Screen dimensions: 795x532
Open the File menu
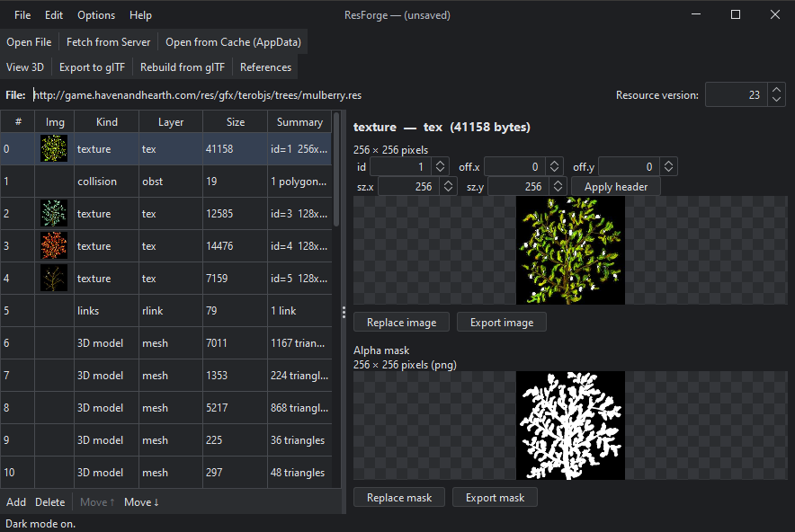tap(22, 15)
